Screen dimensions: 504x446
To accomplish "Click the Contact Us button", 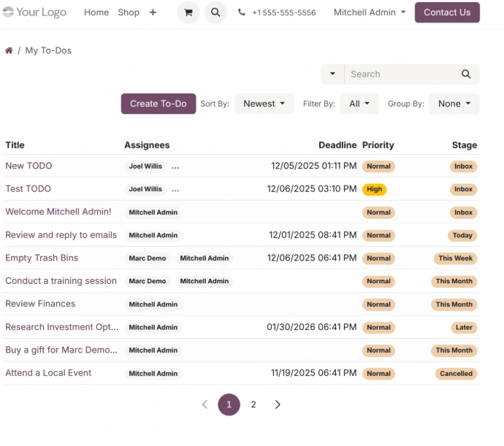I will [447, 12].
